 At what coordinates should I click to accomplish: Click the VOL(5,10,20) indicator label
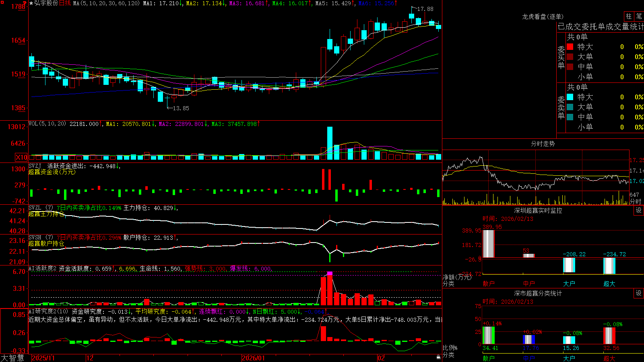click(47, 124)
